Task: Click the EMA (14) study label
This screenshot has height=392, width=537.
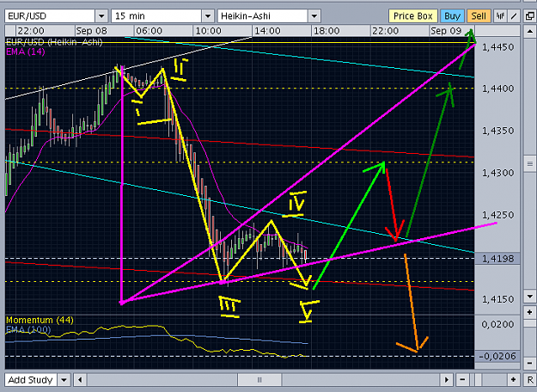Action: (x=25, y=52)
